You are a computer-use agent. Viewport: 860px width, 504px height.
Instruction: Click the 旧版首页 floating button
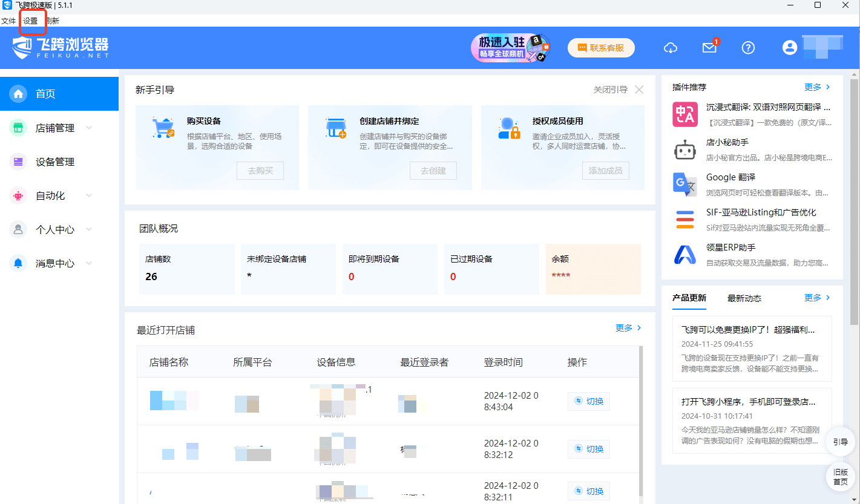pos(840,477)
